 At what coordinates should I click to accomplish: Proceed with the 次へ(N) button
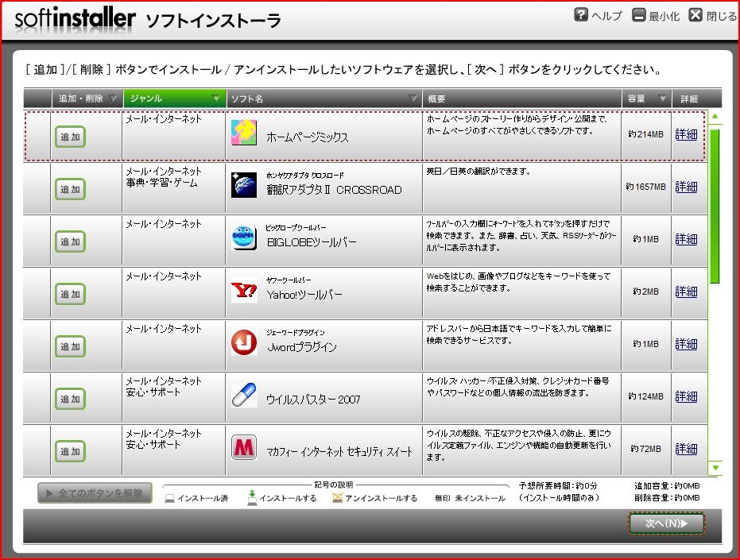[667, 523]
